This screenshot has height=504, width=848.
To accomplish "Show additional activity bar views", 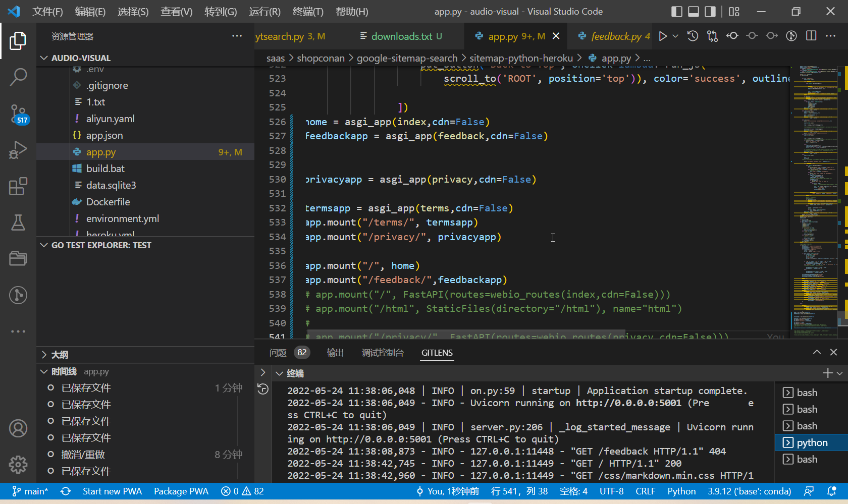I will 18,331.
